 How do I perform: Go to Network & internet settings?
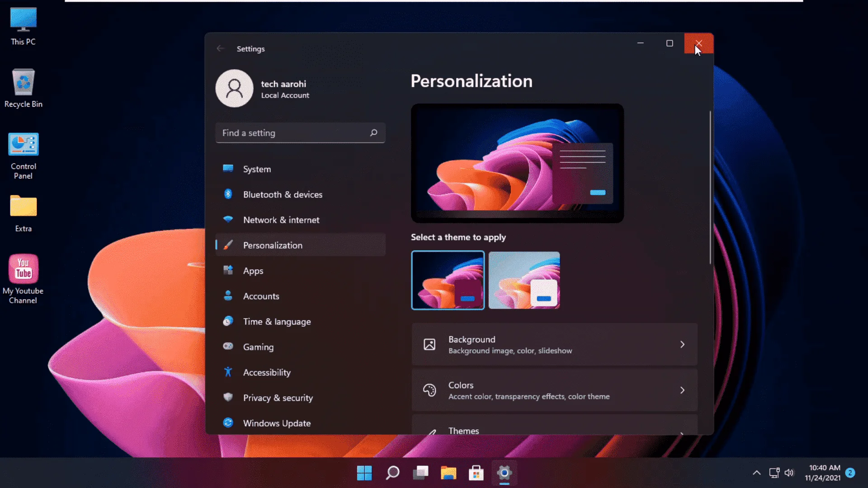click(300, 220)
